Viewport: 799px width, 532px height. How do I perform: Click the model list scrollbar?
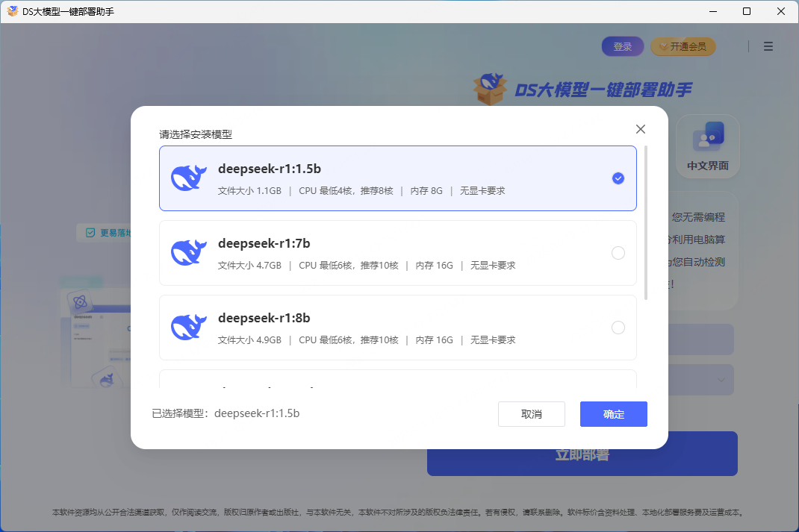646,223
